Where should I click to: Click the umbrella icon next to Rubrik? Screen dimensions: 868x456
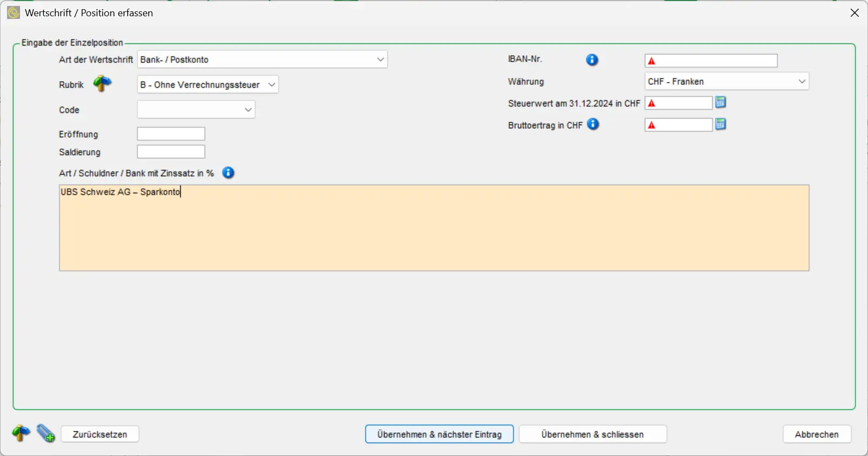coord(102,84)
